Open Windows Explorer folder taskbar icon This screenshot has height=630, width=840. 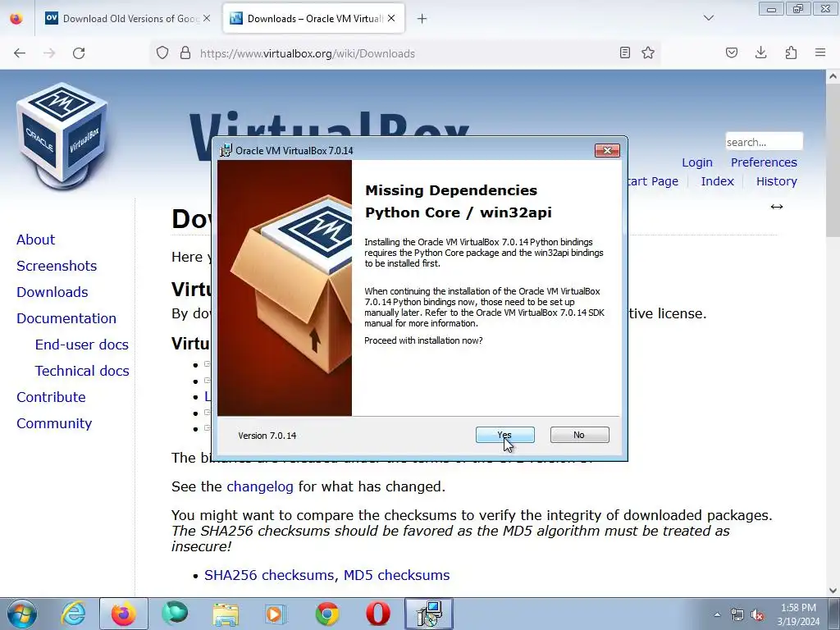pos(226,614)
